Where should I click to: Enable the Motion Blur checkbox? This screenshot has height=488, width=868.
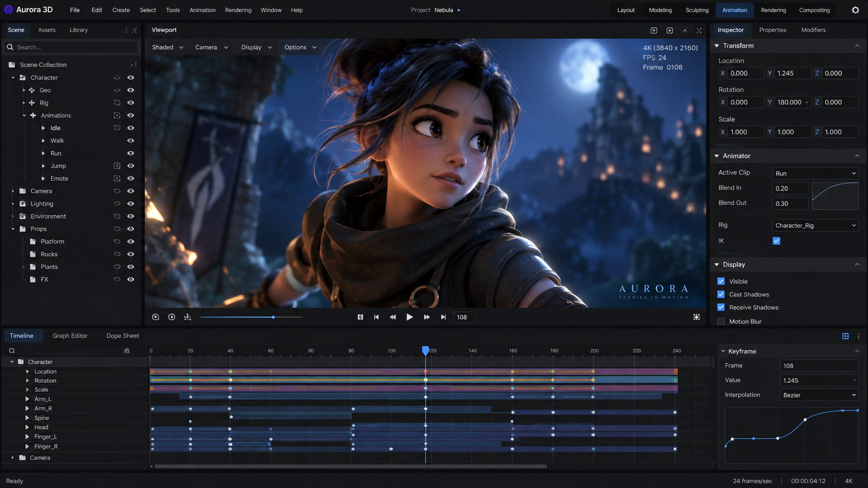click(x=721, y=321)
